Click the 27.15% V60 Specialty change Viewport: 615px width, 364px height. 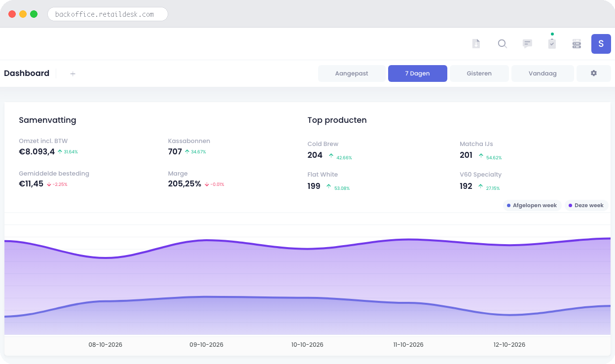point(493,188)
